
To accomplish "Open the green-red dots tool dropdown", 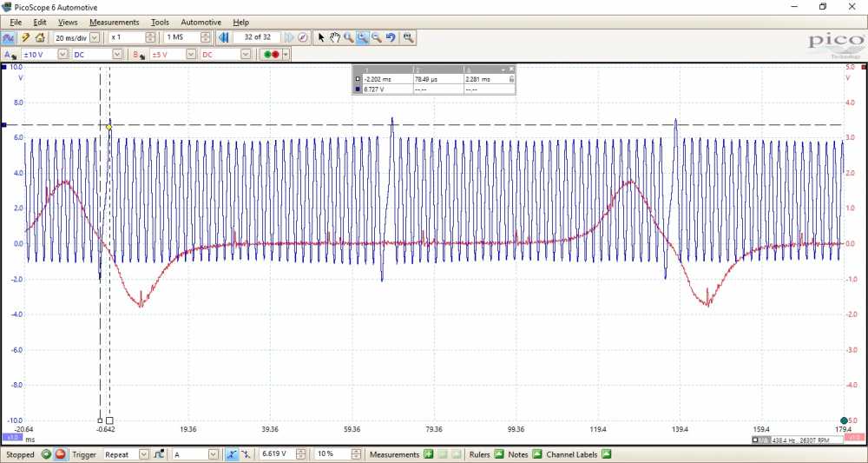I will coord(286,54).
